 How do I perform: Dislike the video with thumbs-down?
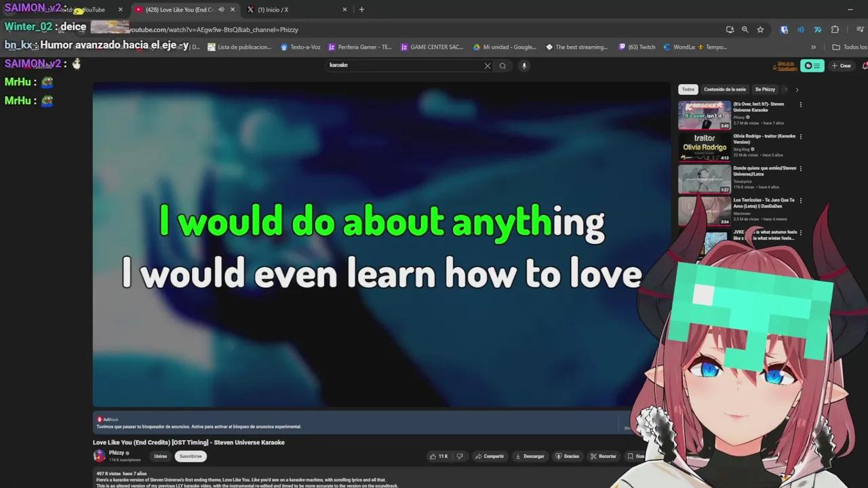coord(460,456)
